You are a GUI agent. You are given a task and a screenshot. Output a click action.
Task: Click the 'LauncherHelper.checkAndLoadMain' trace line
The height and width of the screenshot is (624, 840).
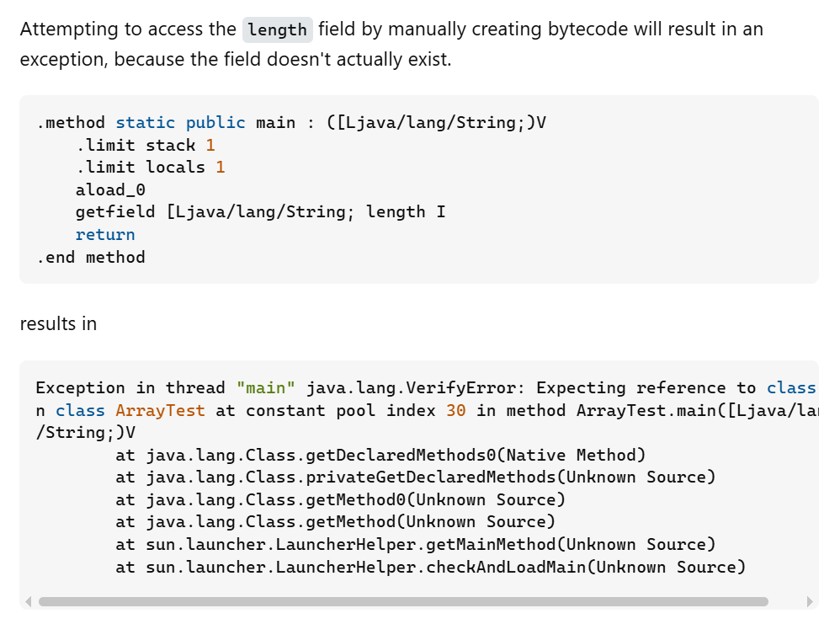431,568
